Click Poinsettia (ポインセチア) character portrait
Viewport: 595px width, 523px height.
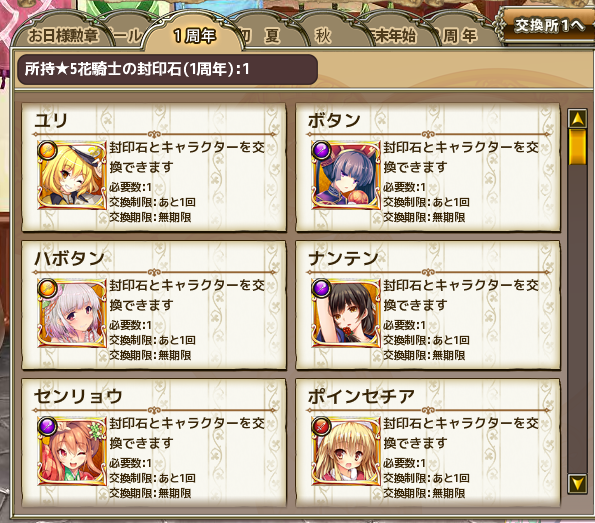point(346,451)
